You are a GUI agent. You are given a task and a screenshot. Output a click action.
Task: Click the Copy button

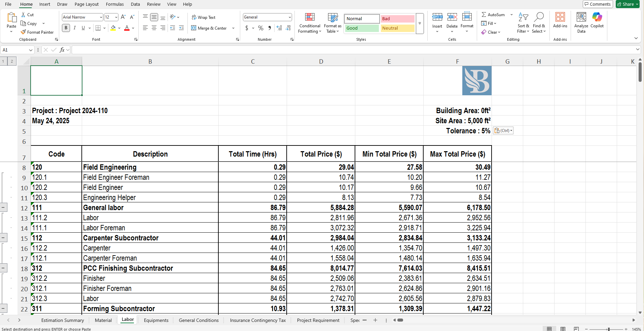(29, 23)
